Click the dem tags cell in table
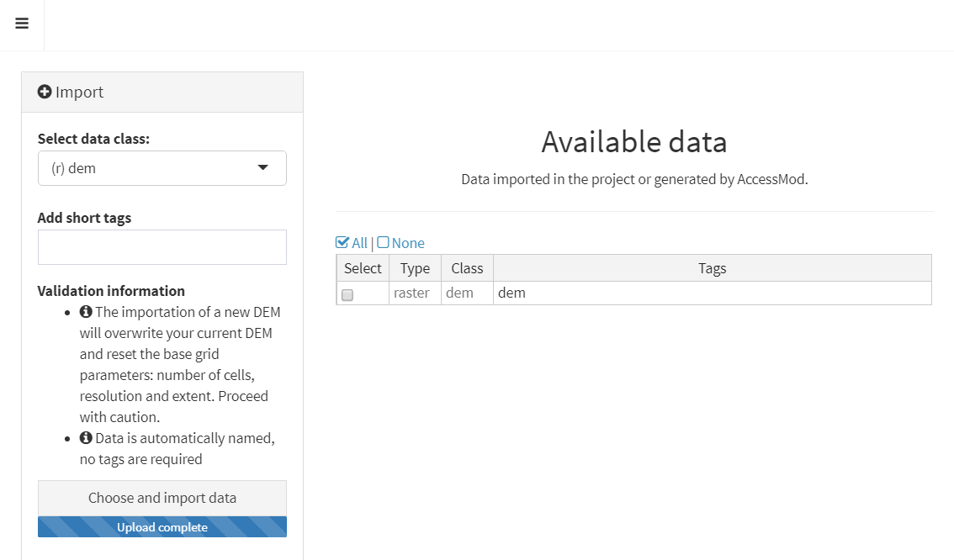 tap(712, 293)
